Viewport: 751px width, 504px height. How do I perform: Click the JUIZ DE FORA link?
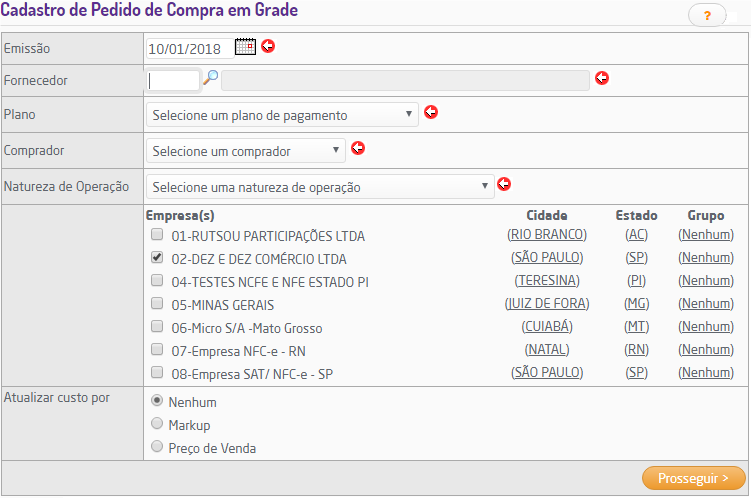pos(547,303)
